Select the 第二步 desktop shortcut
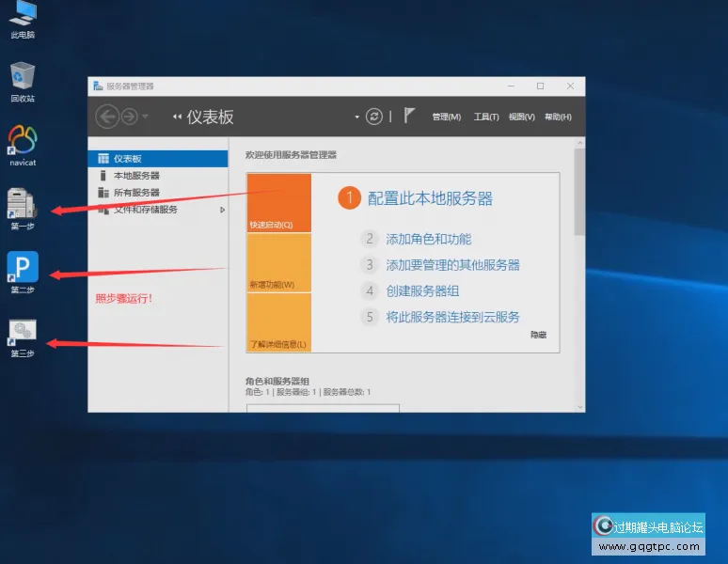The width and height of the screenshot is (728, 564). [23, 273]
